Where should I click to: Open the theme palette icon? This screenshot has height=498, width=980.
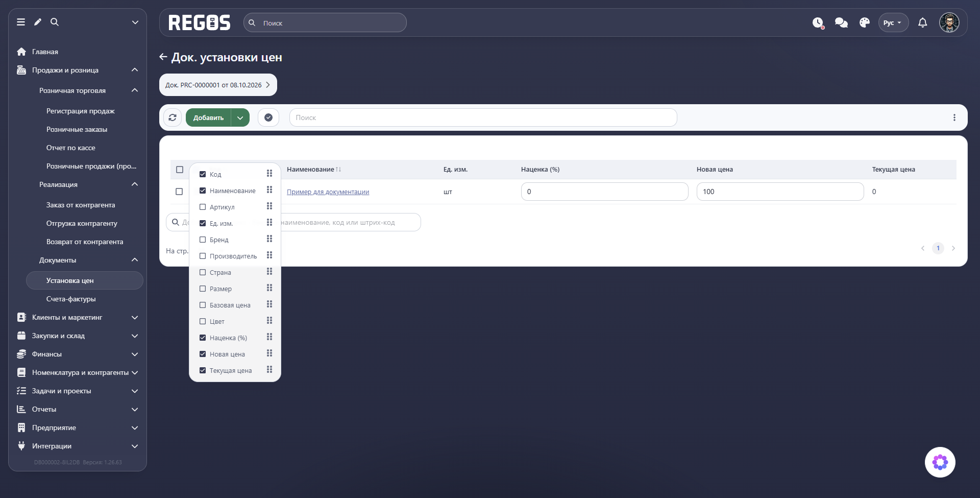865,22
